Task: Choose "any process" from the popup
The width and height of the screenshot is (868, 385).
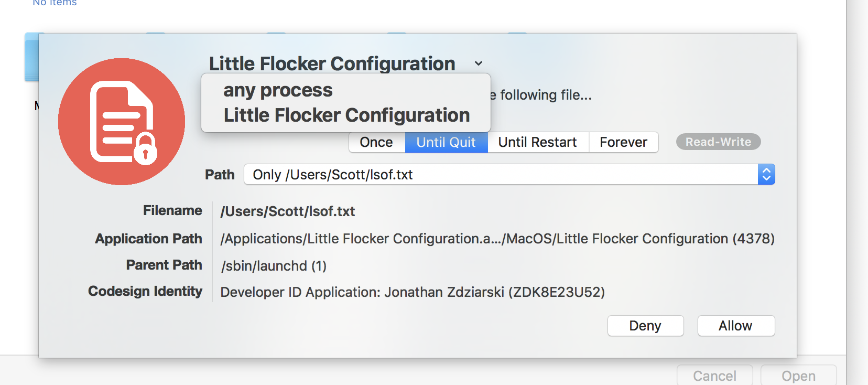Action: pos(278,90)
